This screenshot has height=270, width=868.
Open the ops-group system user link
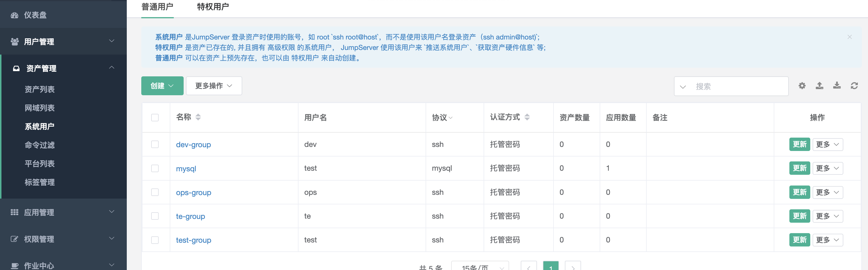click(x=194, y=192)
